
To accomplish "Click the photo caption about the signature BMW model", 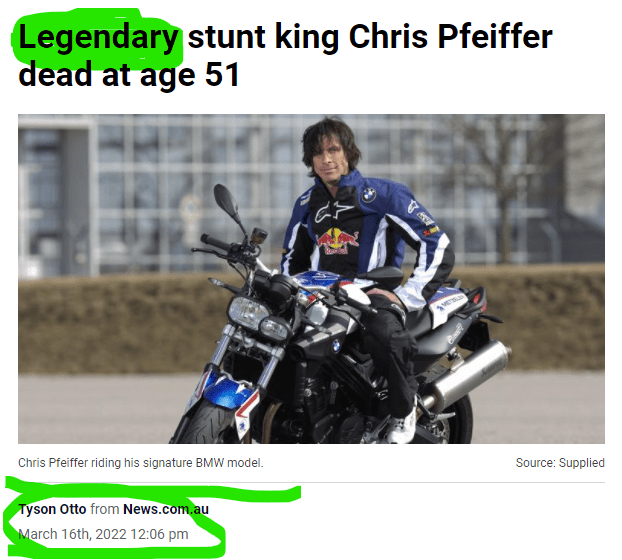I will 141,463.
